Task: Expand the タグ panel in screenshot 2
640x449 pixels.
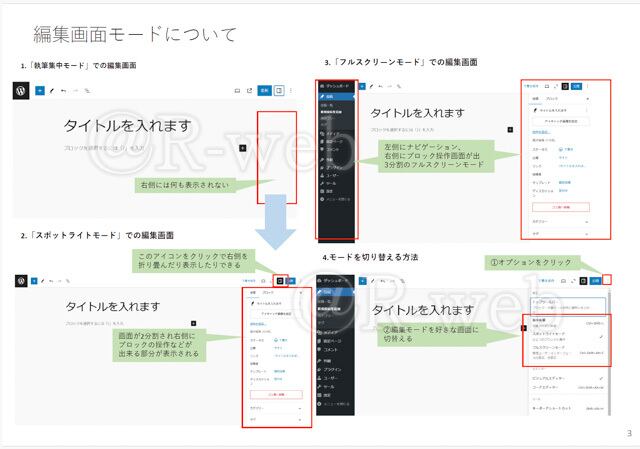Action: tap(276, 420)
